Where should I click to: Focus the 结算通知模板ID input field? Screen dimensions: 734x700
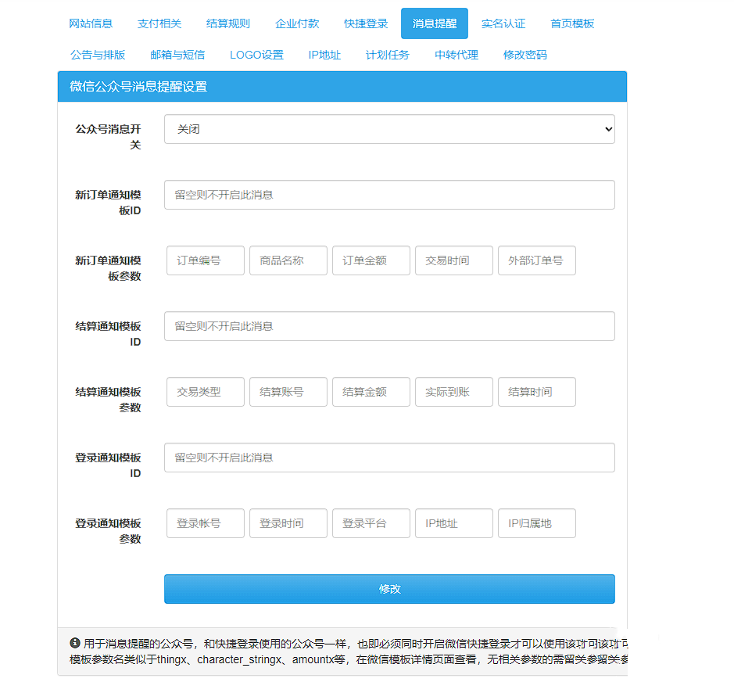coord(389,326)
